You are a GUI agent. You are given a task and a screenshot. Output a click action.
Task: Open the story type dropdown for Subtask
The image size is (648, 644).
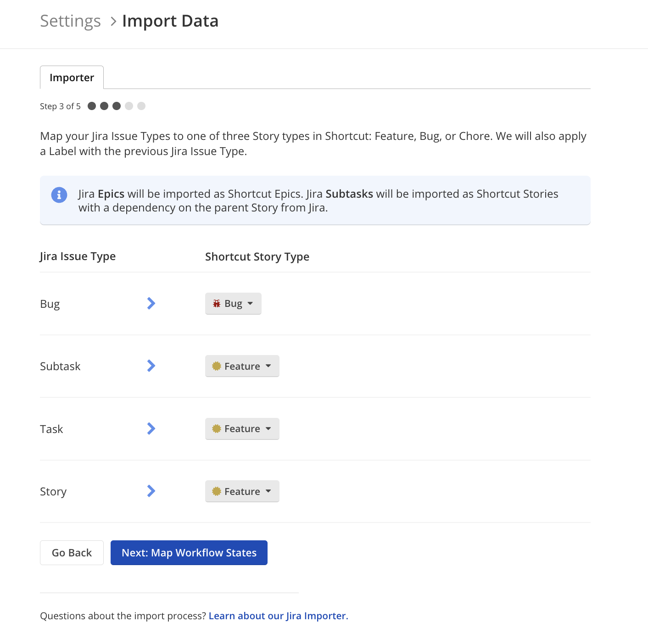coord(242,366)
